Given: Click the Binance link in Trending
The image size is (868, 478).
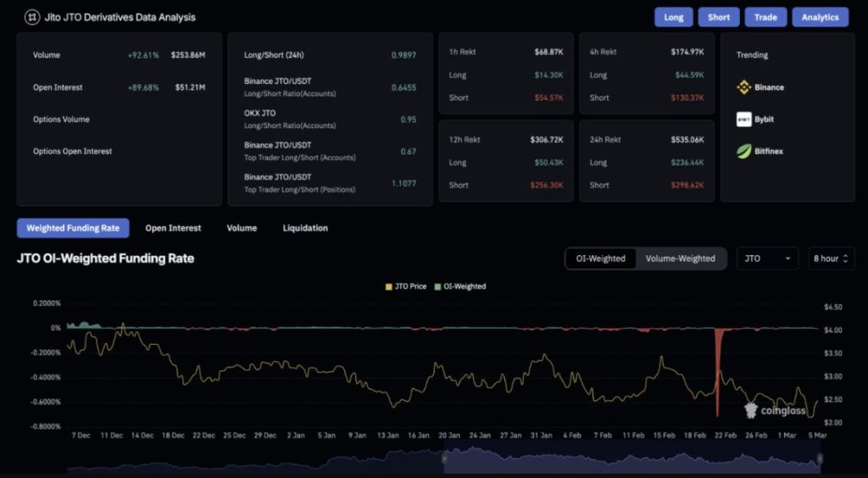Looking at the screenshot, I should pos(769,87).
